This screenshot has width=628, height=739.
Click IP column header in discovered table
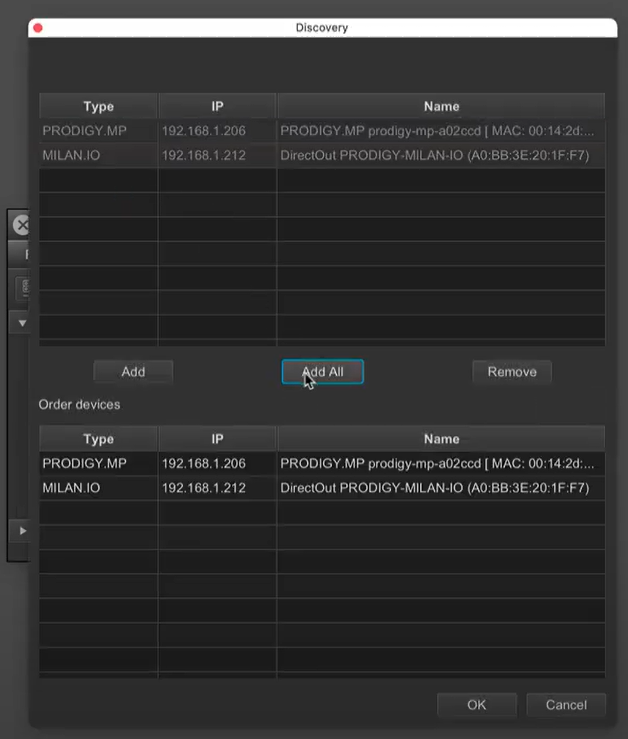217,106
